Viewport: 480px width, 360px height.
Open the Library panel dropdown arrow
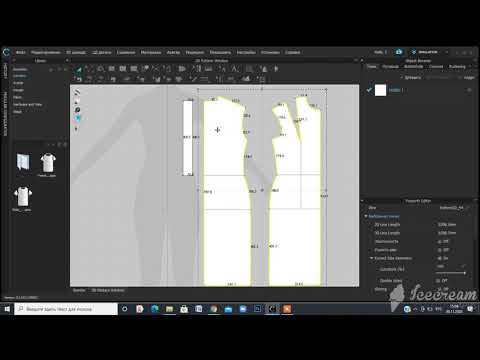(67, 61)
